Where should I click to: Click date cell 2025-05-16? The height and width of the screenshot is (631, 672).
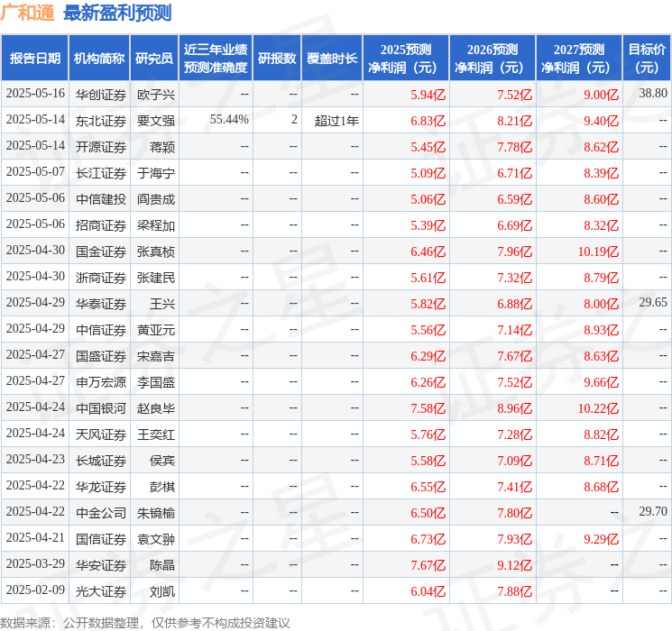point(35,94)
